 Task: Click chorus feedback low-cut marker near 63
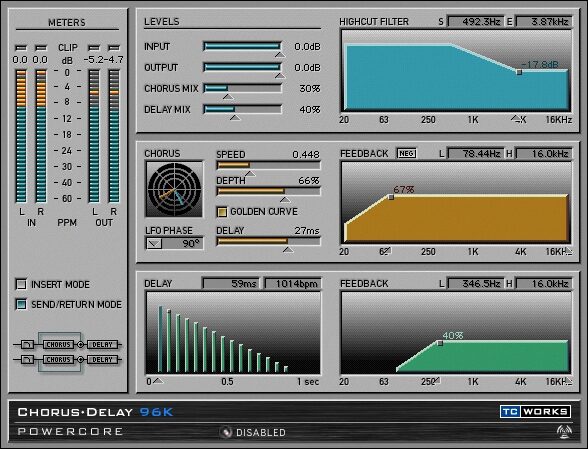[387, 250]
